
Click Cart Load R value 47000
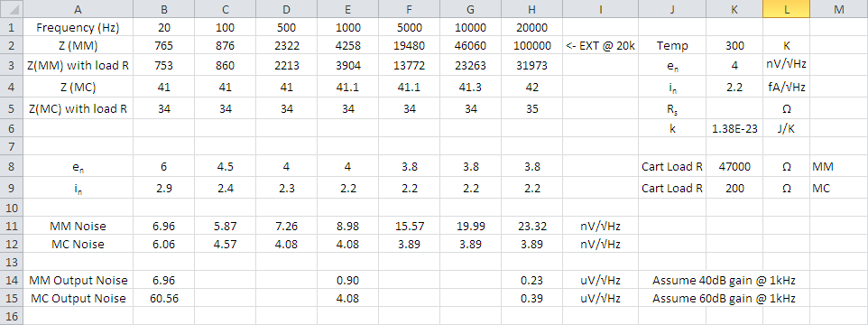pos(734,167)
